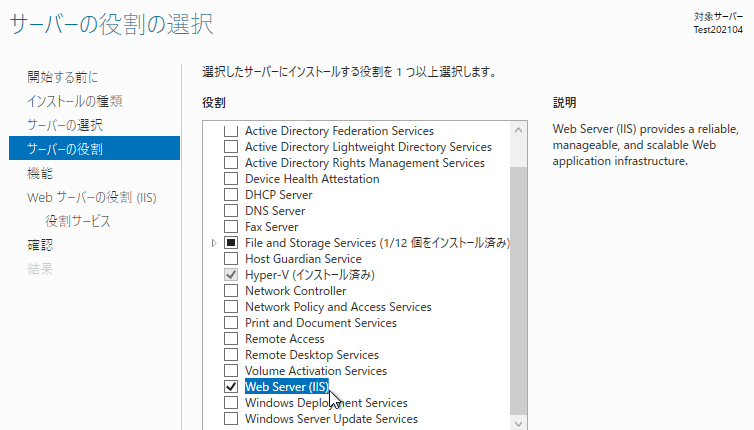Go to the 開始する前に step
The height and width of the screenshot is (430, 754).
click(63, 77)
